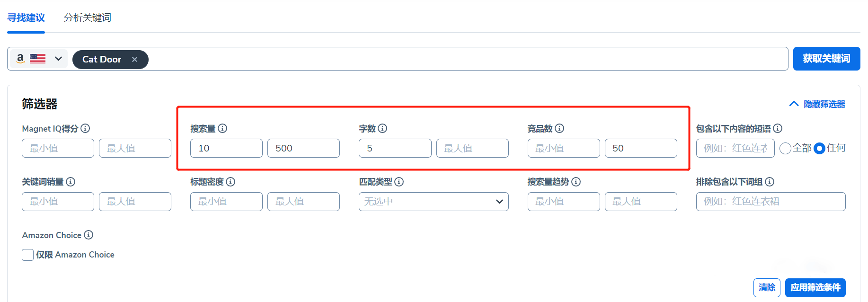The image size is (868, 302).
Task: Select the 寻找建议 tab
Action: coord(26,18)
